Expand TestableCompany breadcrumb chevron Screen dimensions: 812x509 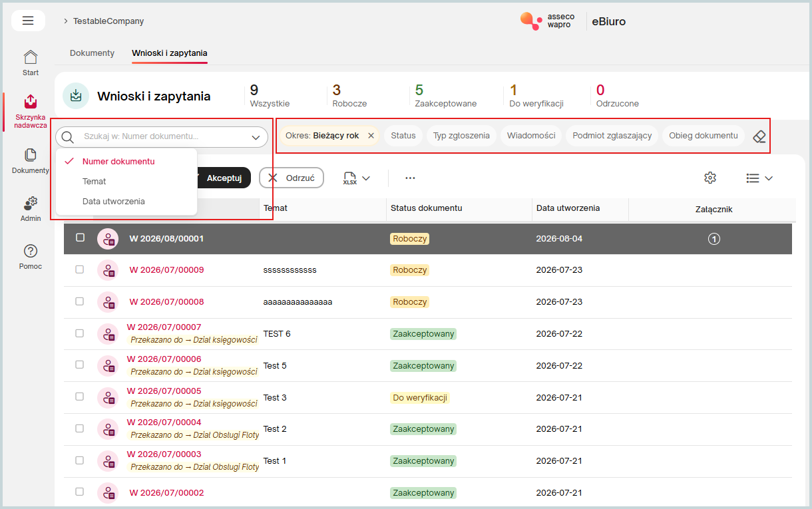pyautogui.click(x=66, y=21)
